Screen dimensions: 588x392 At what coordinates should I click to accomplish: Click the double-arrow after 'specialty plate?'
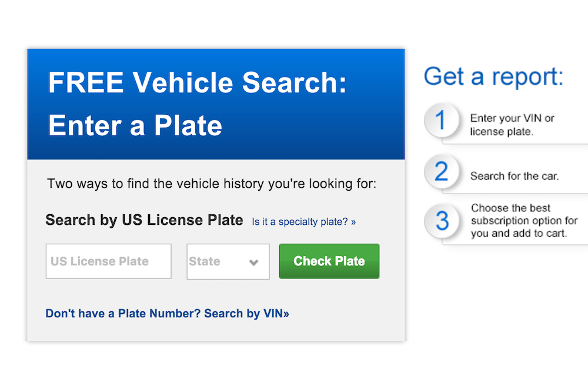pyautogui.click(x=353, y=222)
